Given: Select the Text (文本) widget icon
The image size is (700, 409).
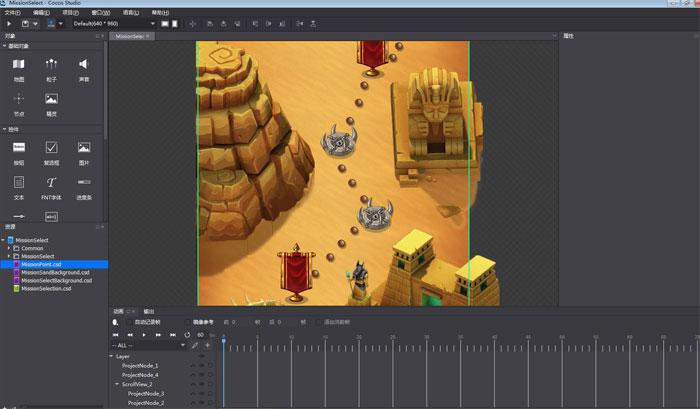Looking at the screenshot, I should [19, 182].
